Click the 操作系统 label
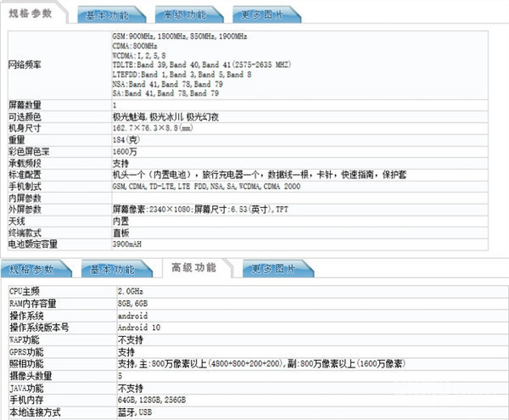Screen dimensions: 509x420 pos(26,316)
